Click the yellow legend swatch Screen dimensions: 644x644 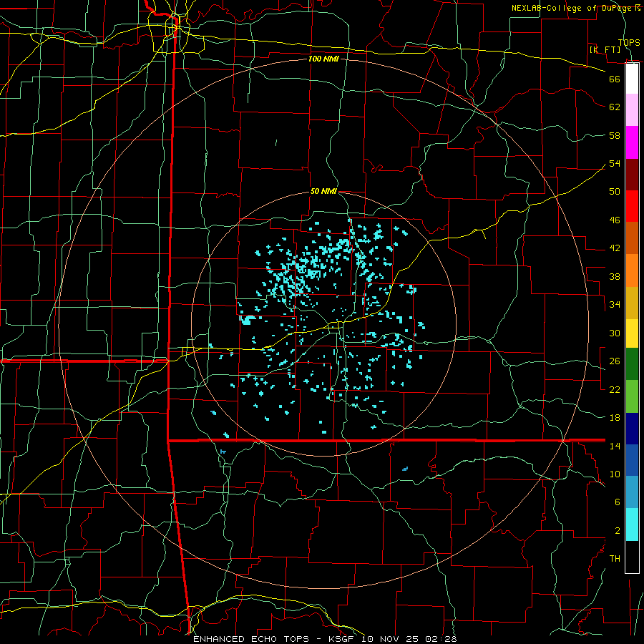632,333
